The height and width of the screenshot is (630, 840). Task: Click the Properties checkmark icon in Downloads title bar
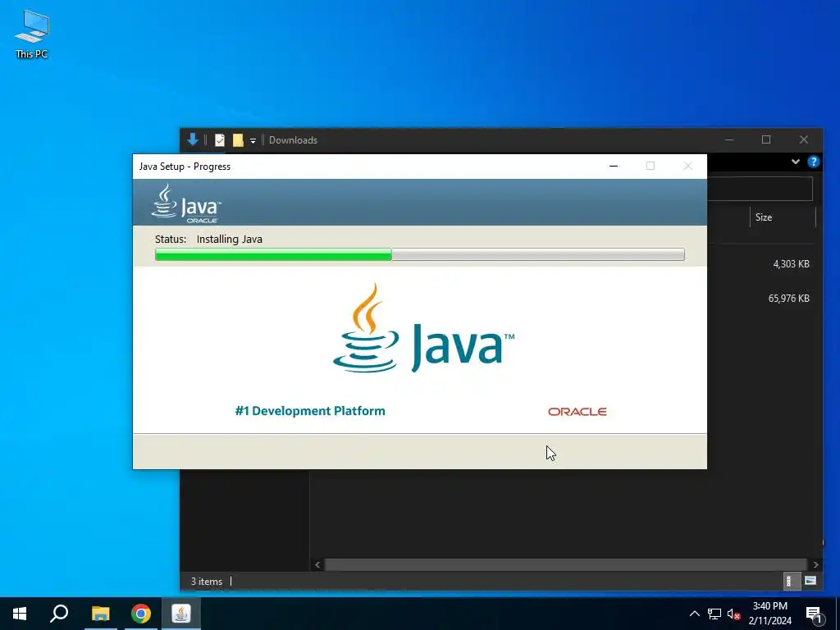(x=220, y=140)
